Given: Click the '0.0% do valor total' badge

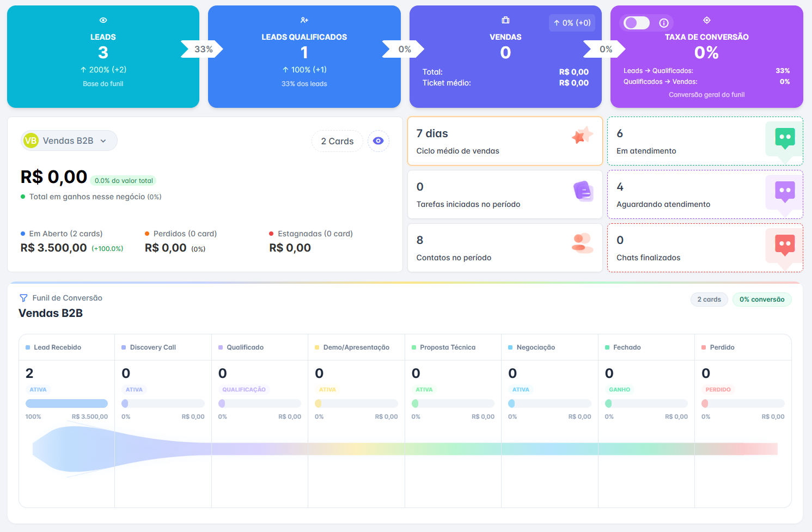Looking at the screenshot, I should 124,181.
